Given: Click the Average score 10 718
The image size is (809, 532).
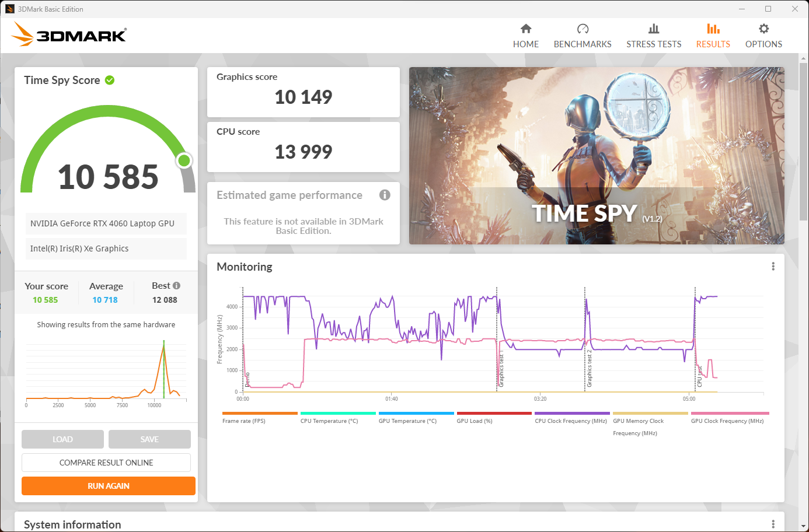Looking at the screenshot, I should click(105, 300).
